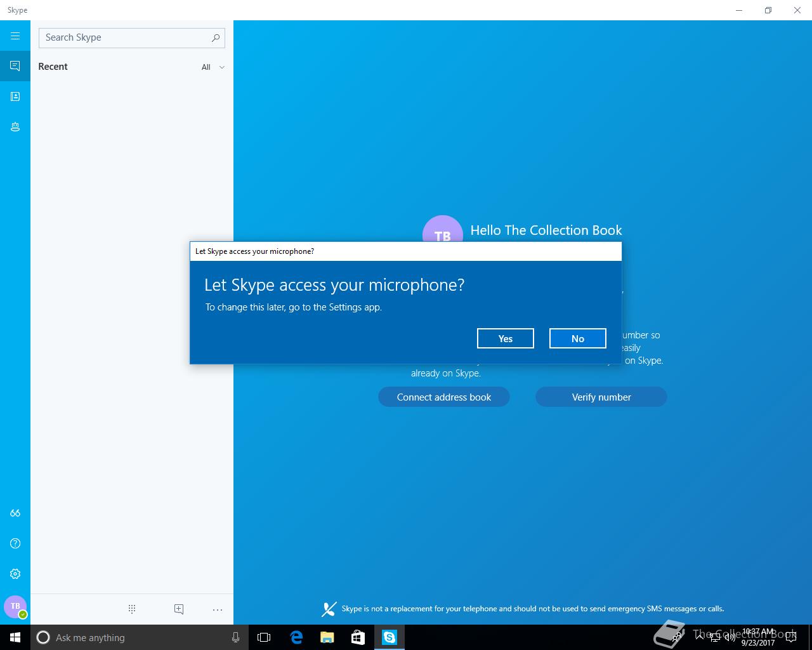Screen dimensions: 812x650
Task: Click Yes to allow microphone access
Action: (x=506, y=338)
